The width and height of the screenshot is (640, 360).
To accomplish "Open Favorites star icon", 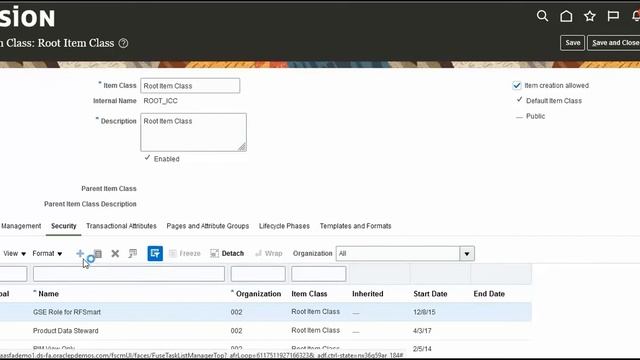I will (x=590, y=16).
